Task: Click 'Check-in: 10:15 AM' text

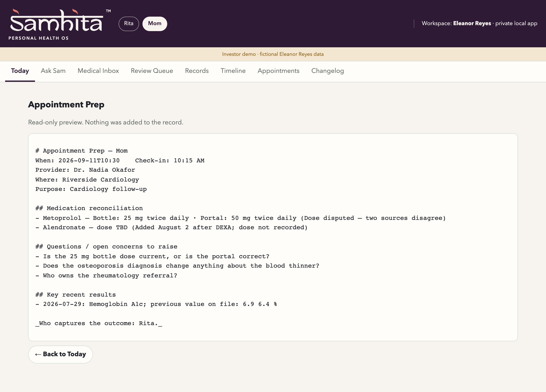Action: pos(170,160)
